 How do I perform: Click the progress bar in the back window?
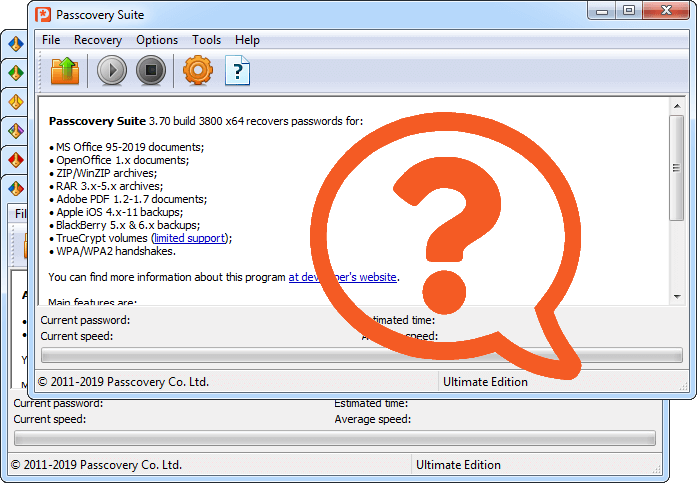(x=335, y=438)
